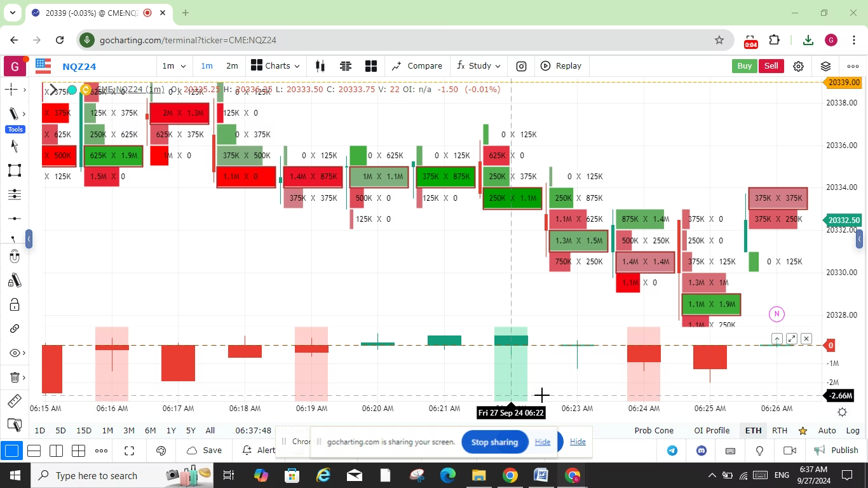Select the rectangle drawing tool

pyautogui.click(x=14, y=170)
